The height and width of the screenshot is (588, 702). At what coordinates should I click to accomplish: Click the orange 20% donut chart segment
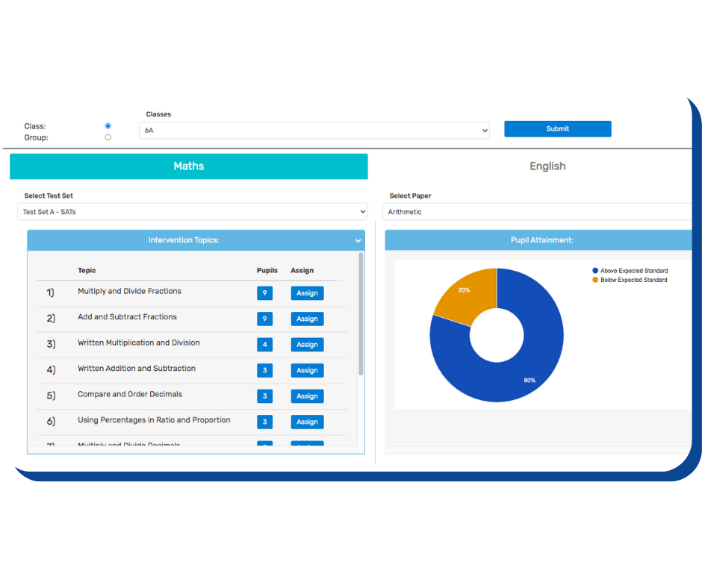click(463, 295)
